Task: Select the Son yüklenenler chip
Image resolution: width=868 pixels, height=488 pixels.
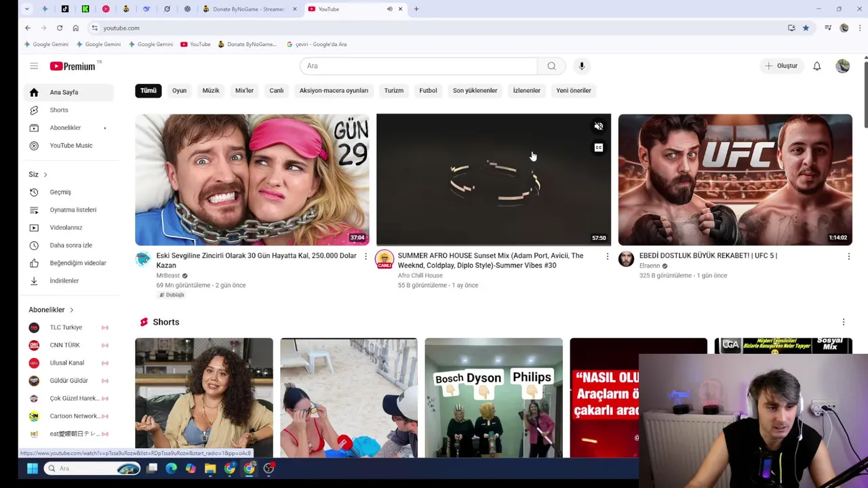Action: tap(475, 90)
